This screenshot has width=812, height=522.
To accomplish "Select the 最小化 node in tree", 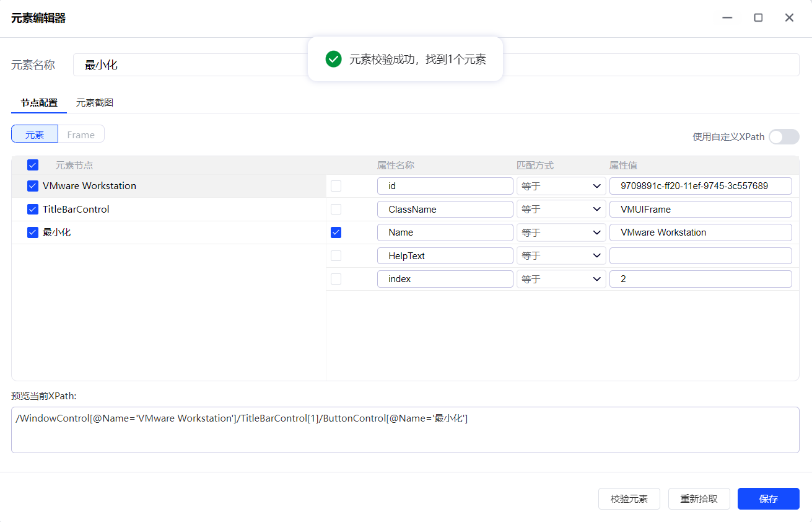I will 57,232.
